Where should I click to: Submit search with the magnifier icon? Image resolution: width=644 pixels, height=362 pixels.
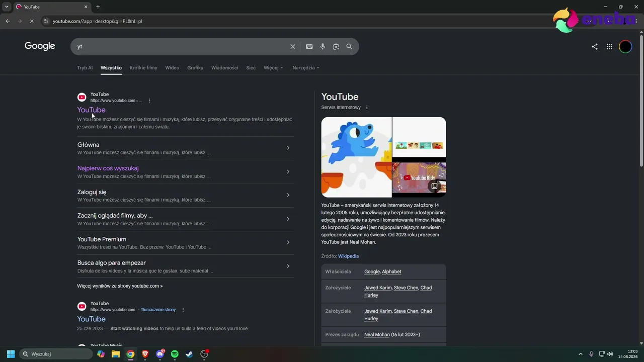pyautogui.click(x=349, y=47)
